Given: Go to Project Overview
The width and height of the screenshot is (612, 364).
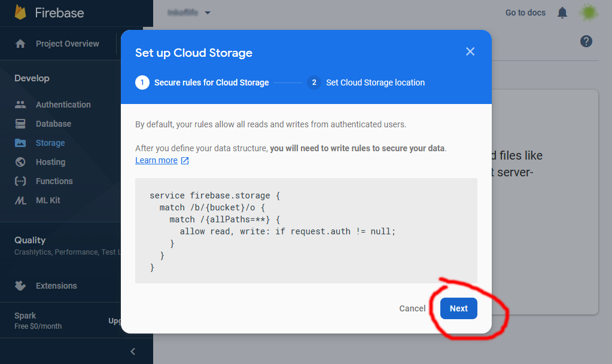Looking at the screenshot, I should click(68, 43).
